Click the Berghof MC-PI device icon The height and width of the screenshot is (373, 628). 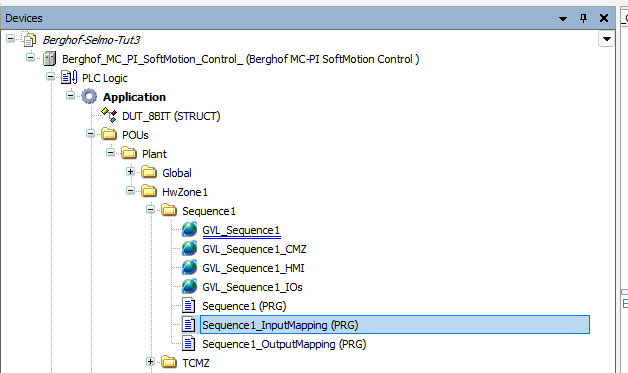(49, 59)
